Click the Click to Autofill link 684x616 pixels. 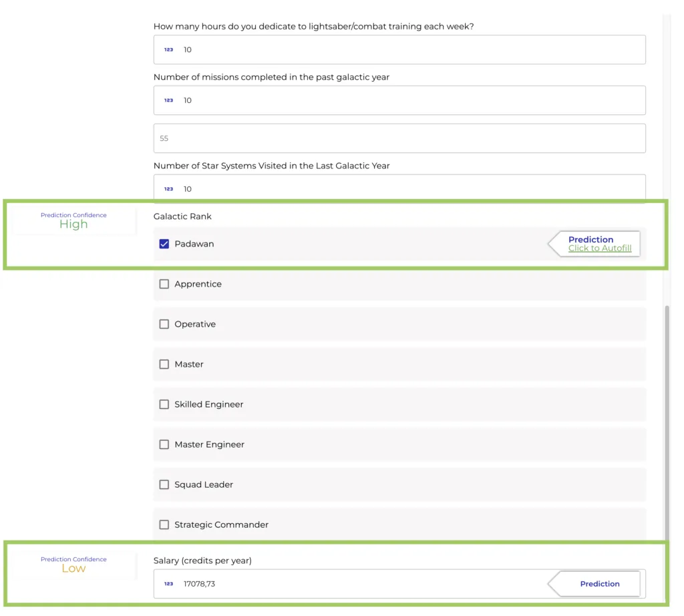(599, 248)
